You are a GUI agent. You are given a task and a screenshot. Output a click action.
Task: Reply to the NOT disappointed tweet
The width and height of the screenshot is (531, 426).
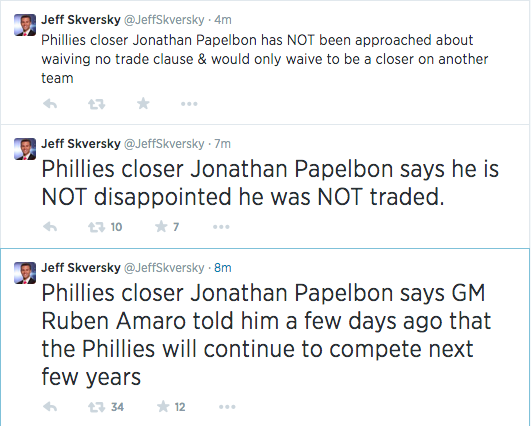(x=50, y=227)
